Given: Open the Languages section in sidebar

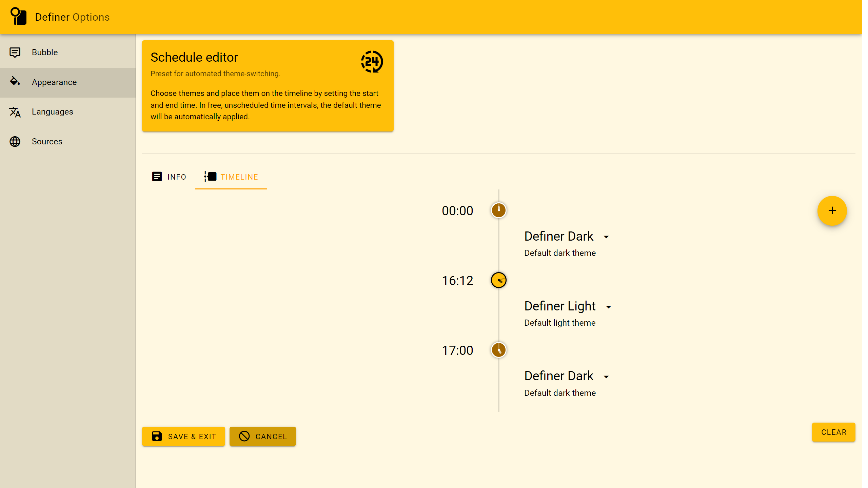Looking at the screenshot, I should tap(53, 112).
